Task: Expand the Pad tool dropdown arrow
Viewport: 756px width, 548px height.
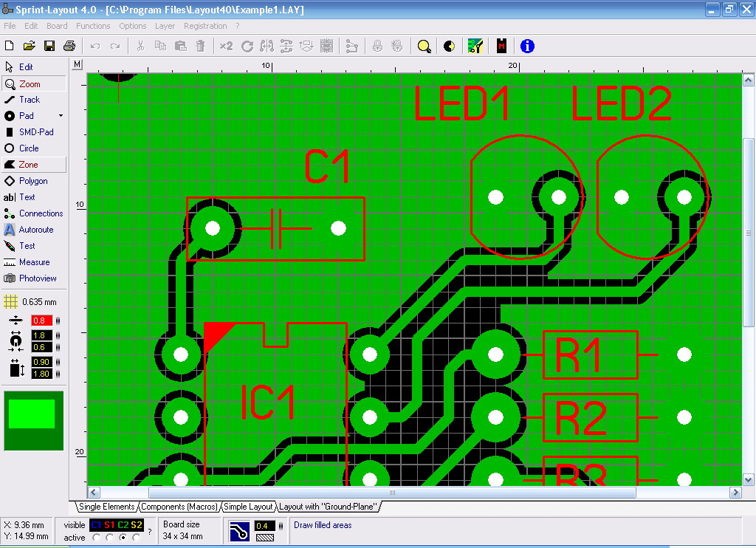Action: [61, 116]
